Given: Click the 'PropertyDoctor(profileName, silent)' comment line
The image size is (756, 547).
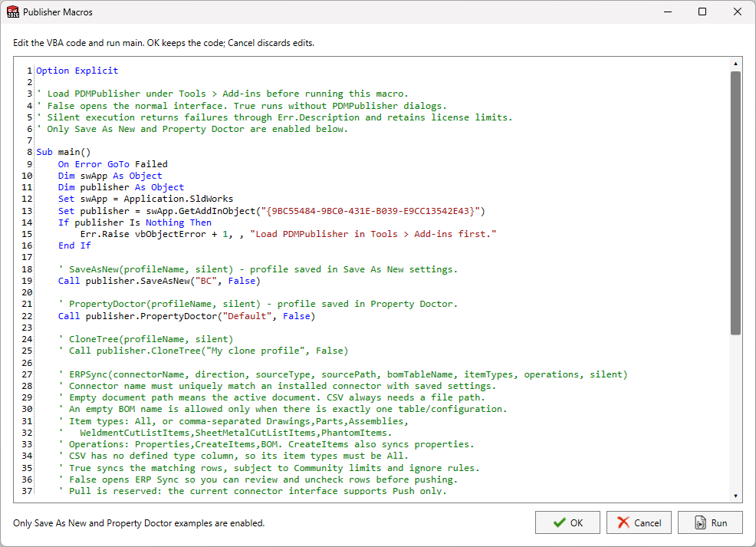Looking at the screenshot, I should 258,304.
